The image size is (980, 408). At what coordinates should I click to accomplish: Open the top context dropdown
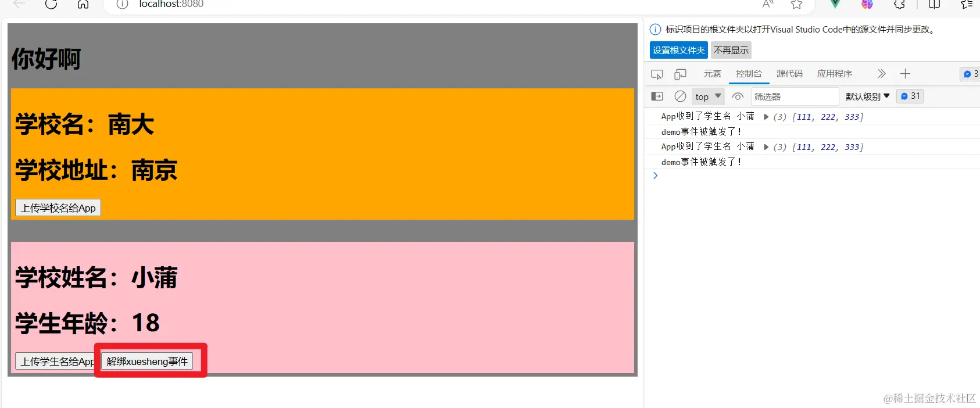pos(707,96)
